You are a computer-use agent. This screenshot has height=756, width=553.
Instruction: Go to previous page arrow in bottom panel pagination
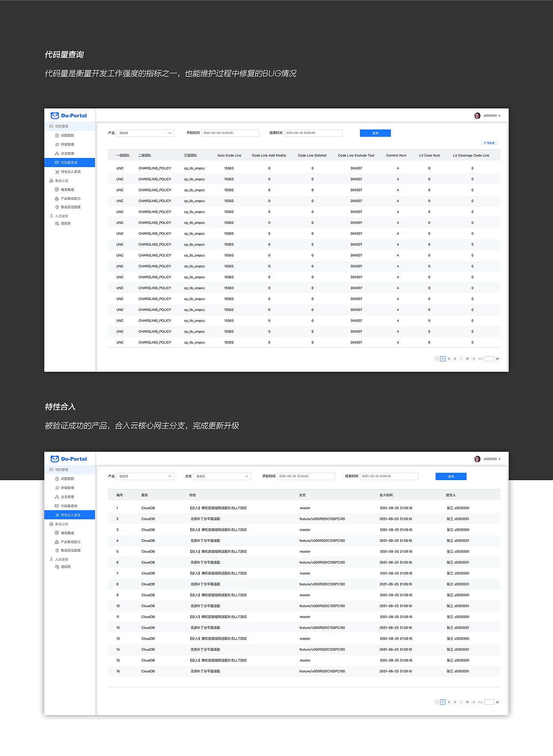pos(436,702)
